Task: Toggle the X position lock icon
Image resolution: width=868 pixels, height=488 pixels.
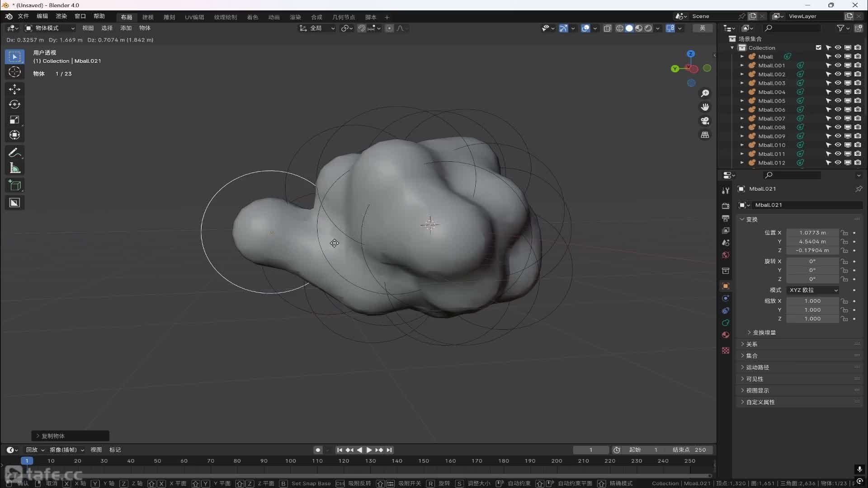Action: (844, 233)
